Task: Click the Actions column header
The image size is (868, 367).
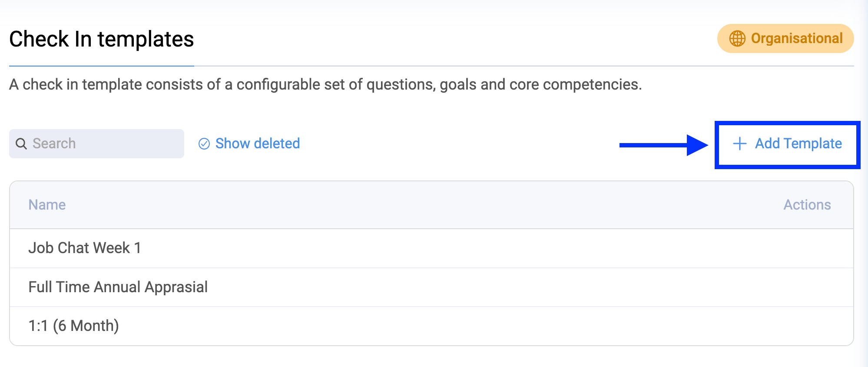Action: pyautogui.click(x=807, y=204)
